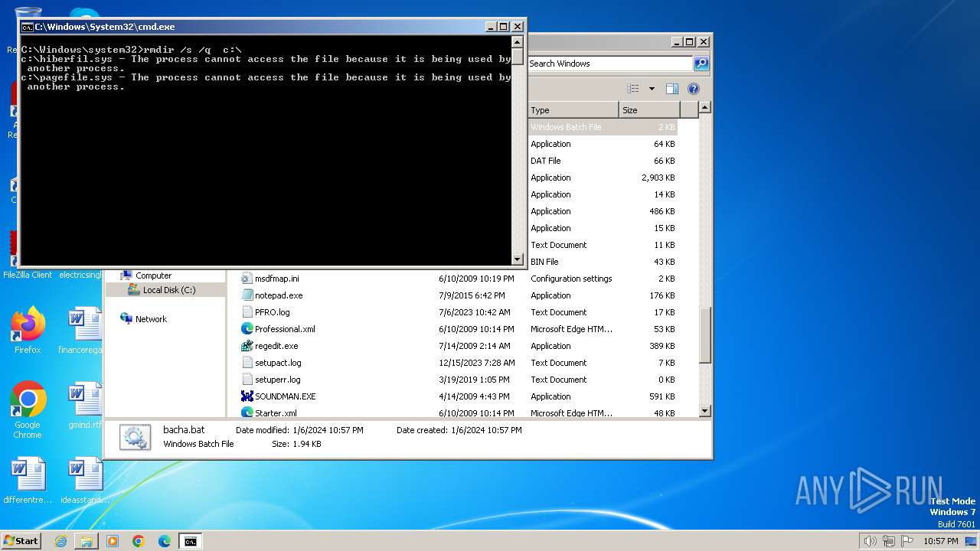Screen dimensions: 980x551
Task: Select Computer in the navigation tree
Action: tap(153, 275)
